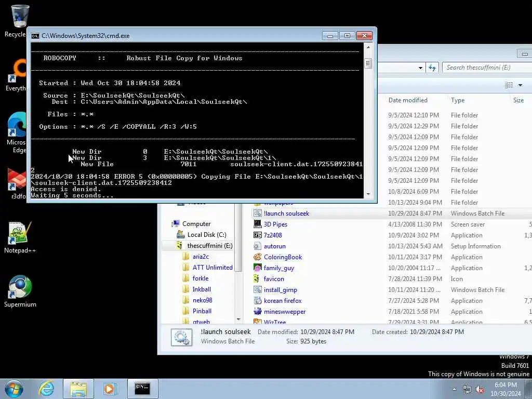Viewport: 532px width, 399px height.
Task: Select the ColoringBook application file
Action: (x=283, y=257)
